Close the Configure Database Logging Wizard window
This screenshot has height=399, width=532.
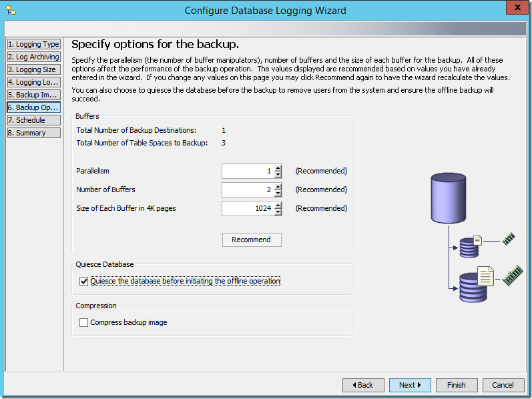click(x=514, y=9)
